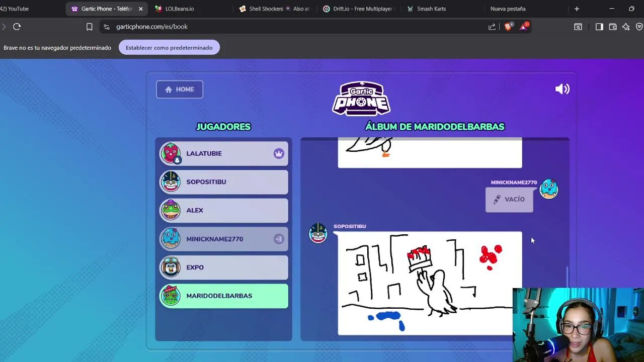Switch to the Shell Shockers tab
644x362 pixels.
coord(274,9)
